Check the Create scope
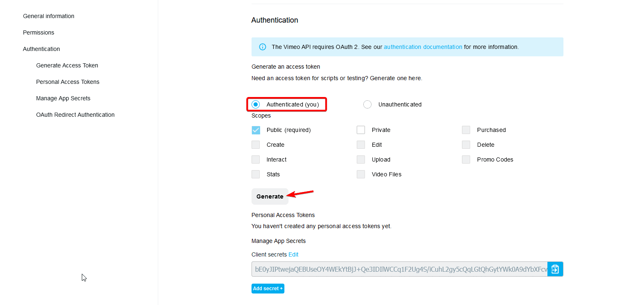 tap(256, 145)
